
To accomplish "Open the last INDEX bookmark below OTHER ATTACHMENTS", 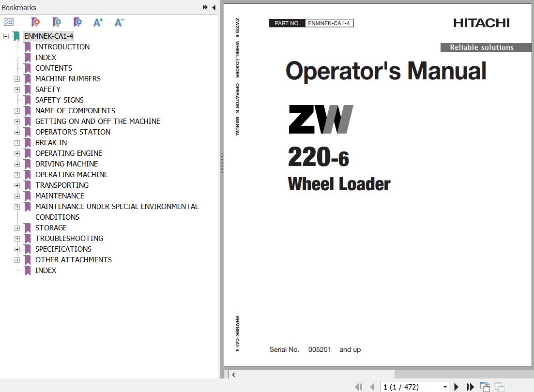I will [46, 271].
